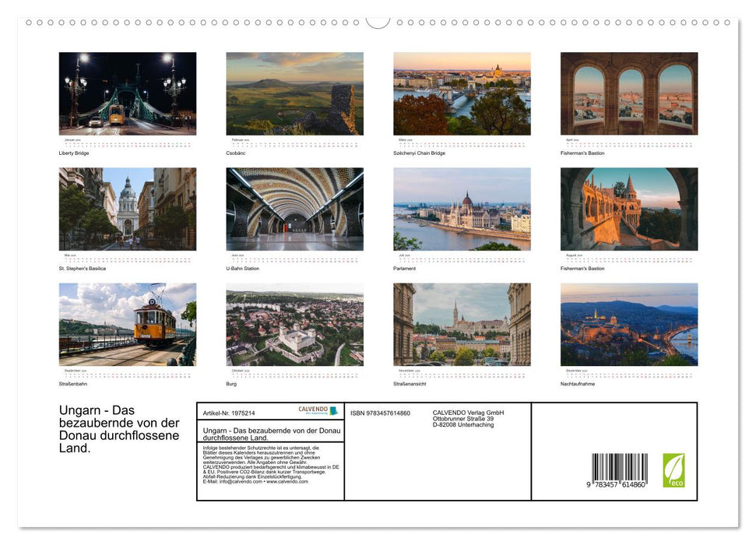Image resolution: width=756 pixels, height=545 pixels.
Task: Click the Liberty Bridge January thumbnail
Action: pyautogui.click(x=127, y=93)
